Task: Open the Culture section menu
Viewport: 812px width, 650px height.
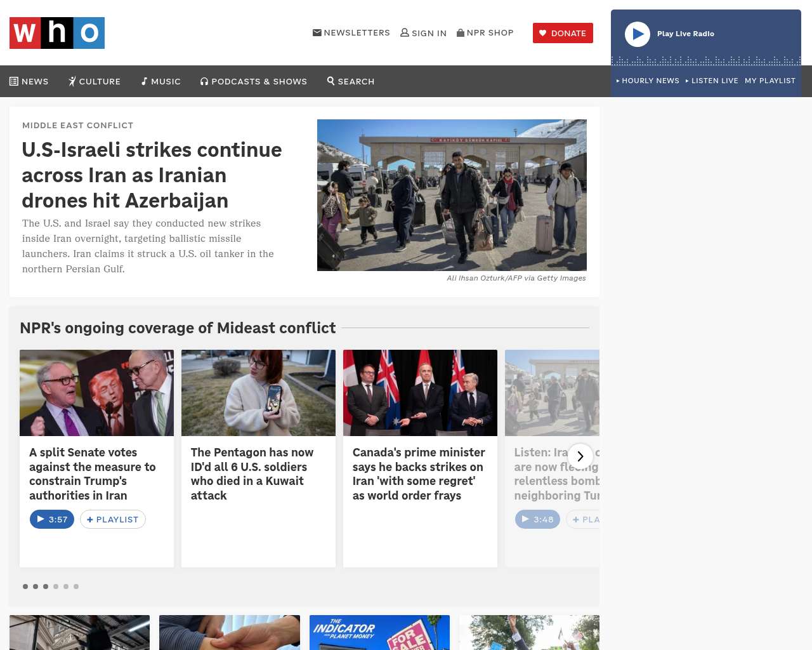Action: pyautogui.click(x=95, y=81)
